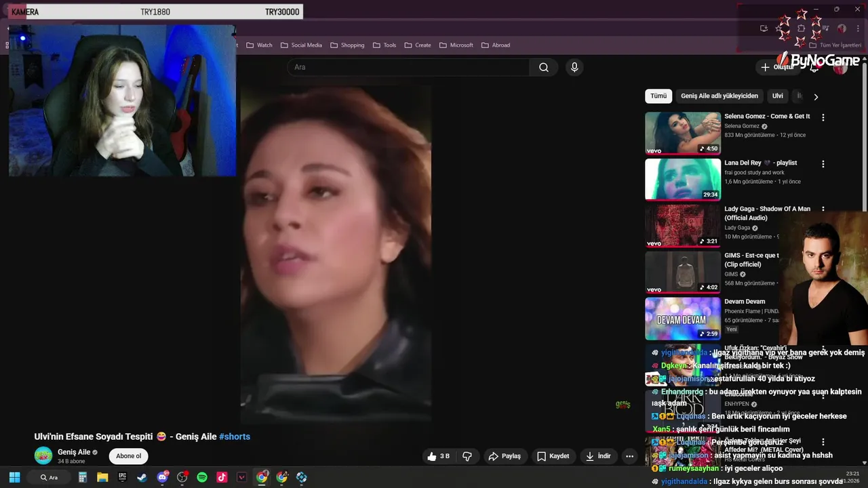Select the Ulvi filter chip

(778, 96)
